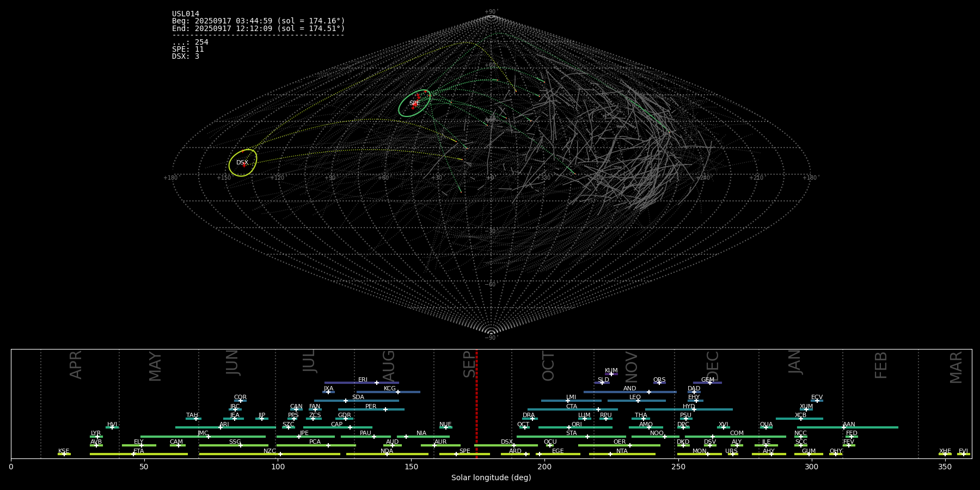
Task: Select the PER shower bar in timeline
Action: coord(371,409)
